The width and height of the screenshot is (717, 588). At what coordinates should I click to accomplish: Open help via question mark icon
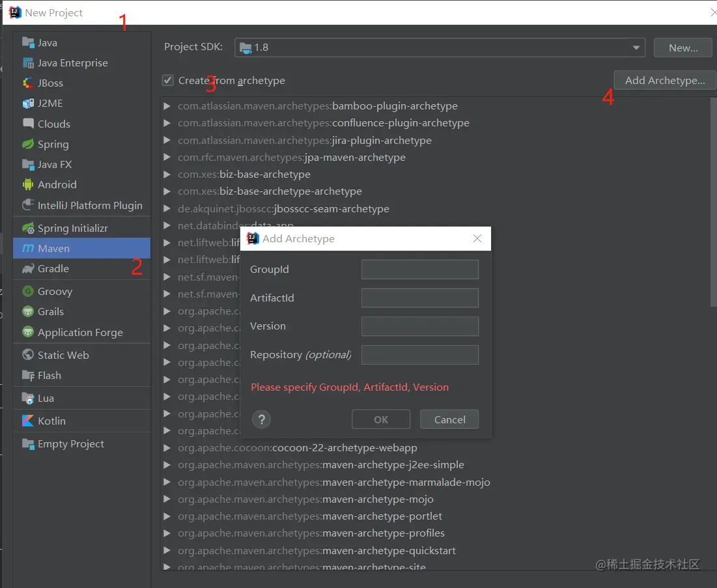pos(262,419)
